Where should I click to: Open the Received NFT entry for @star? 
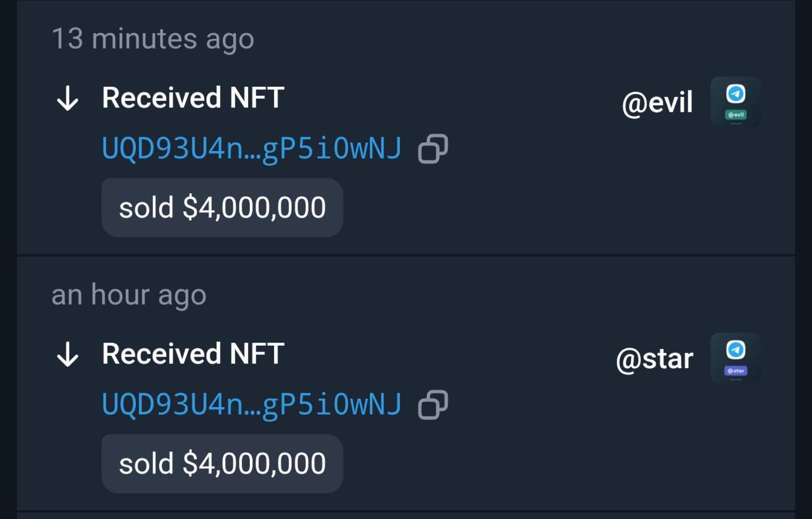[x=193, y=354]
